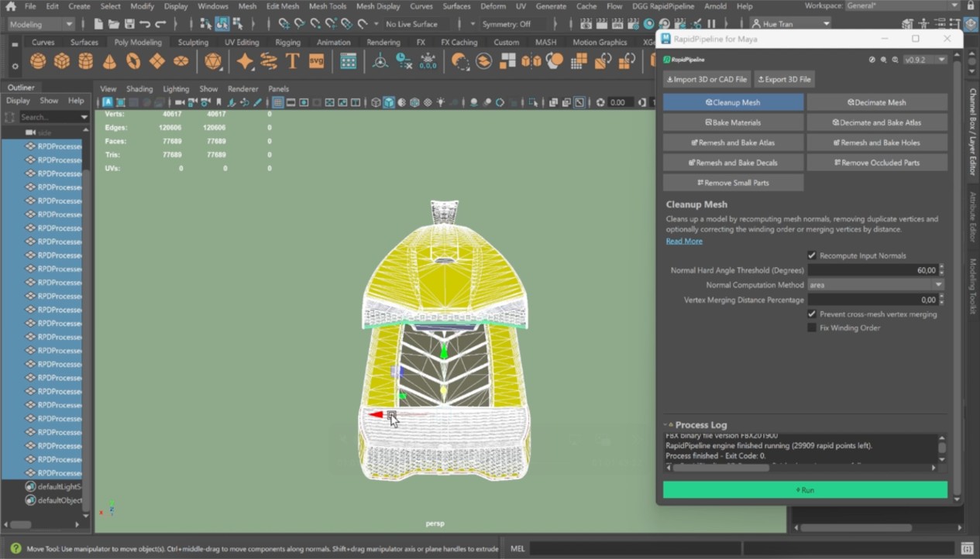
Task: Click Export 3D File button
Action: pyautogui.click(x=784, y=79)
